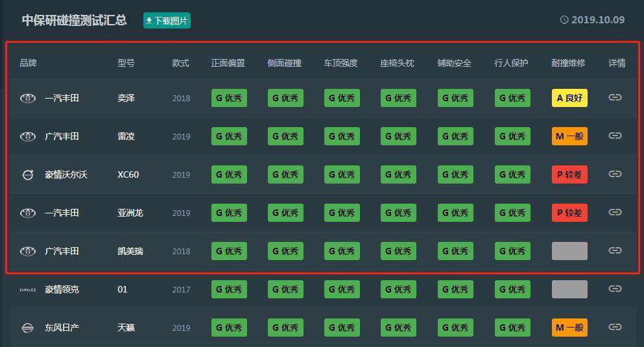This screenshot has height=347, width=644.
Task: Open details link icon for 领克 01 row
Action: (615, 289)
